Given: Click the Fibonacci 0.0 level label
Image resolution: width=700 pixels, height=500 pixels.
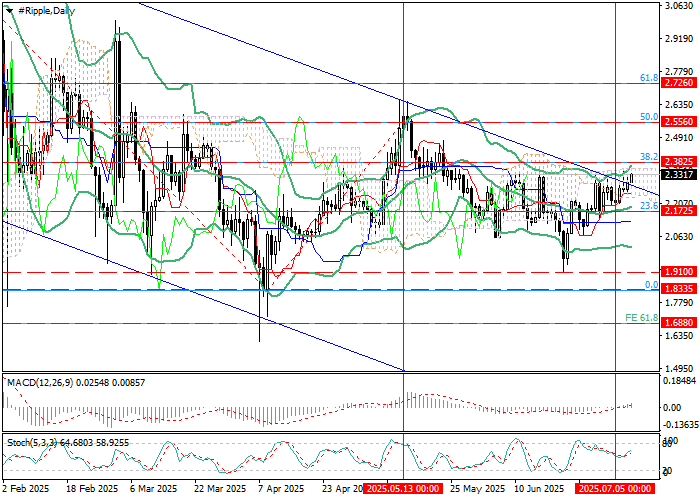Looking at the screenshot, I should pos(652,284).
